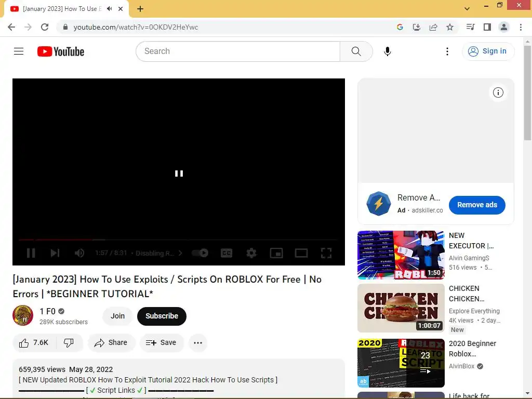Turn on closed captions
Viewport: 532px width, 399px height.
227,253
